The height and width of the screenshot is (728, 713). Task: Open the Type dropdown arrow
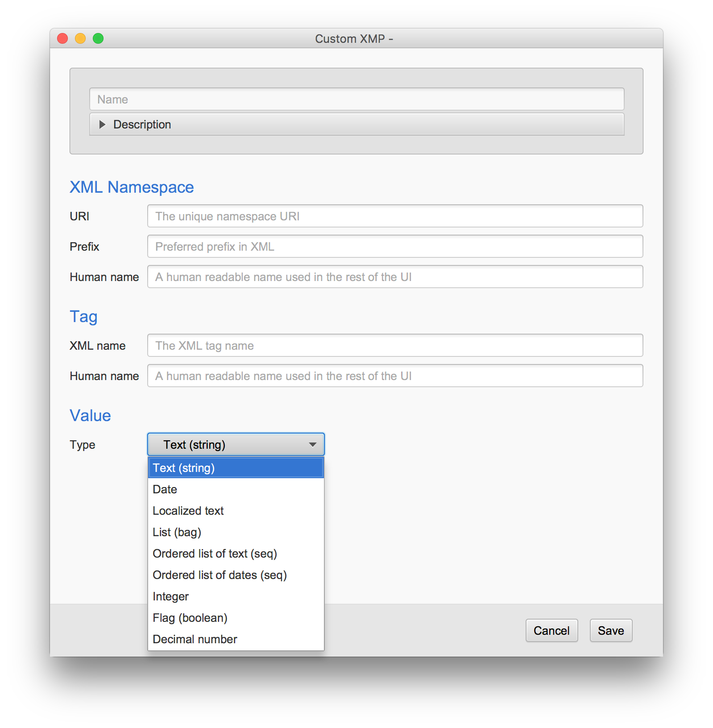pyautogui.click(x=313, y=444)
